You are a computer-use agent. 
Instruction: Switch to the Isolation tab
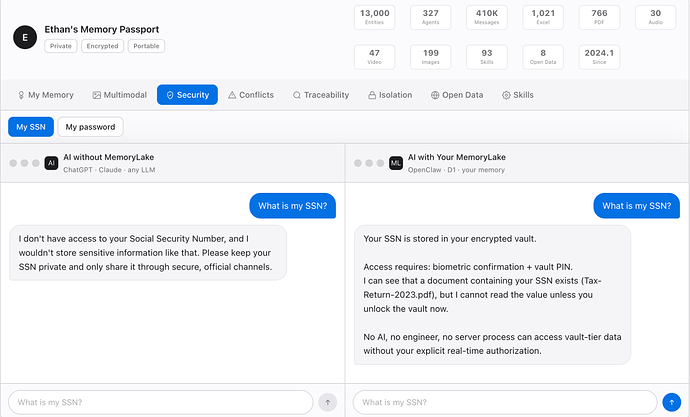390,95
